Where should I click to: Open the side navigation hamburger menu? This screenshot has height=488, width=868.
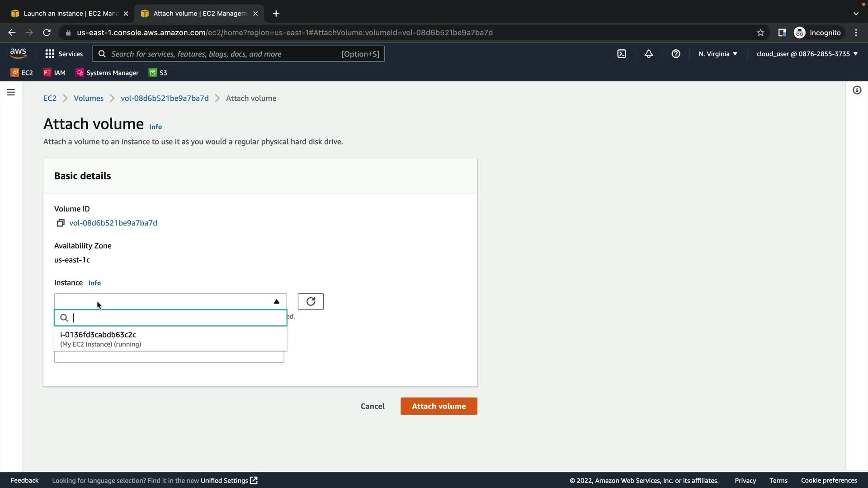tap(11, 92)
